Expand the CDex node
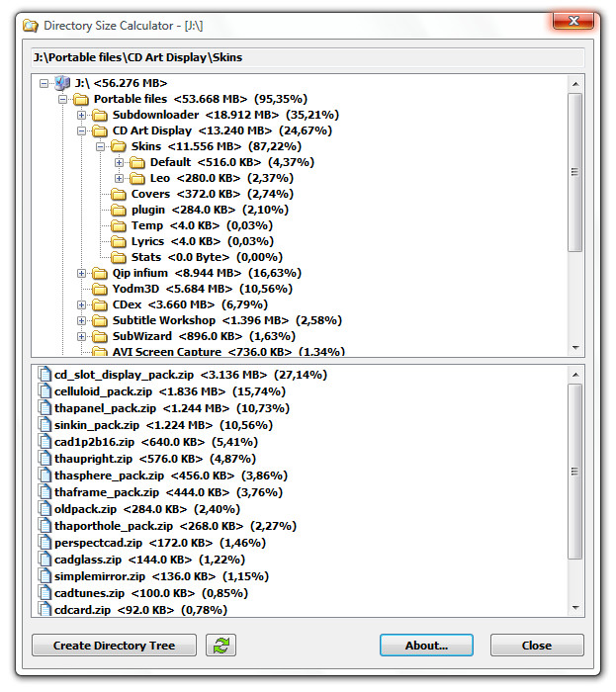This screenshot has width=616, height=692. click(81, 304)
